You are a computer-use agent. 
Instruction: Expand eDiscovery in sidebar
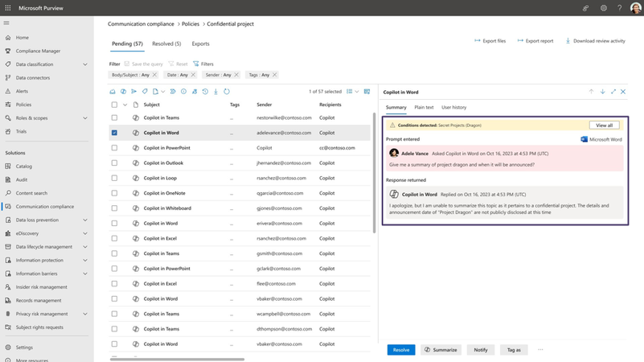coord(85,233)
